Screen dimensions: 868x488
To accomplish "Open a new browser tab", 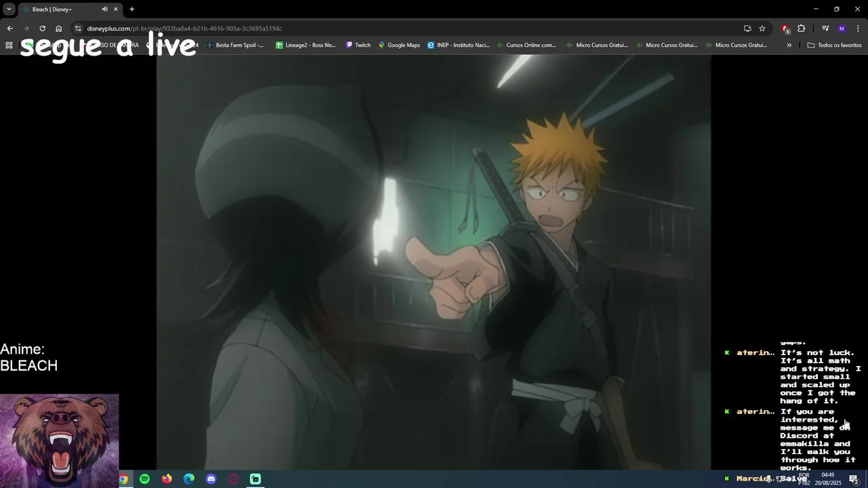I will tap(132, 9).
